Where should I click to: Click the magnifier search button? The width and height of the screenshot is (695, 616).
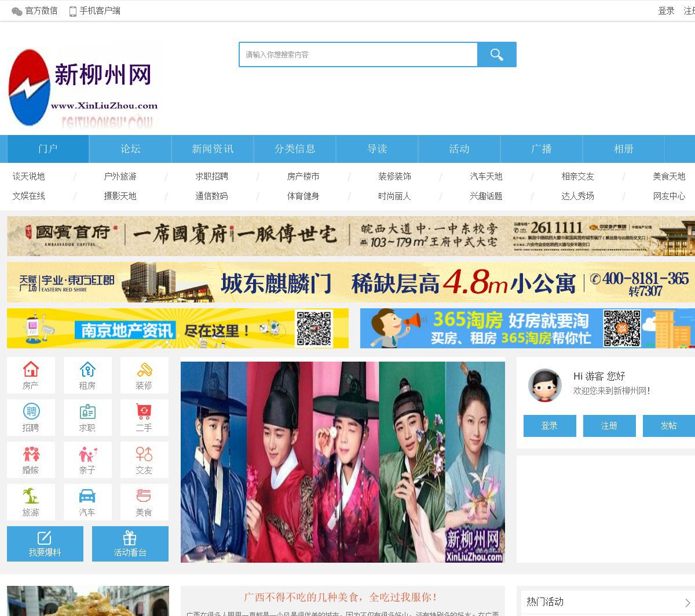(x=496, y=54)
